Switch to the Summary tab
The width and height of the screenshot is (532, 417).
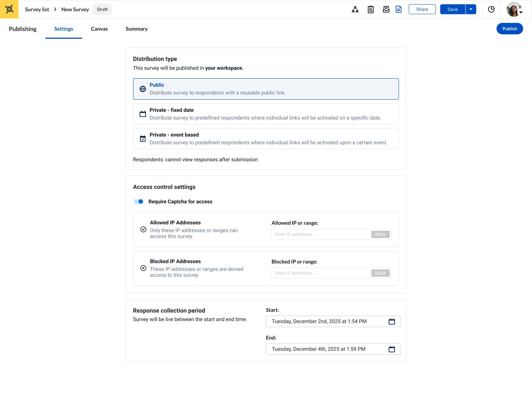click(137, 29)
